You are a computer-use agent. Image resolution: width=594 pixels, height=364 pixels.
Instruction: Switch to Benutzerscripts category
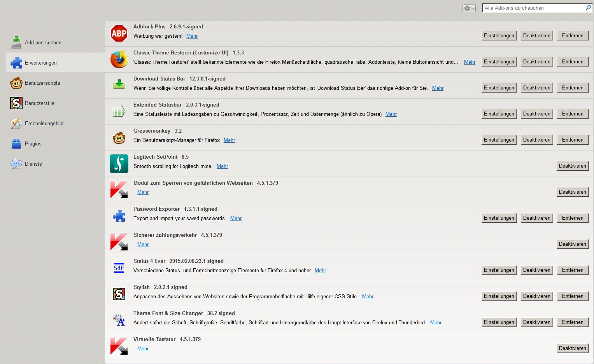(56, 83)
